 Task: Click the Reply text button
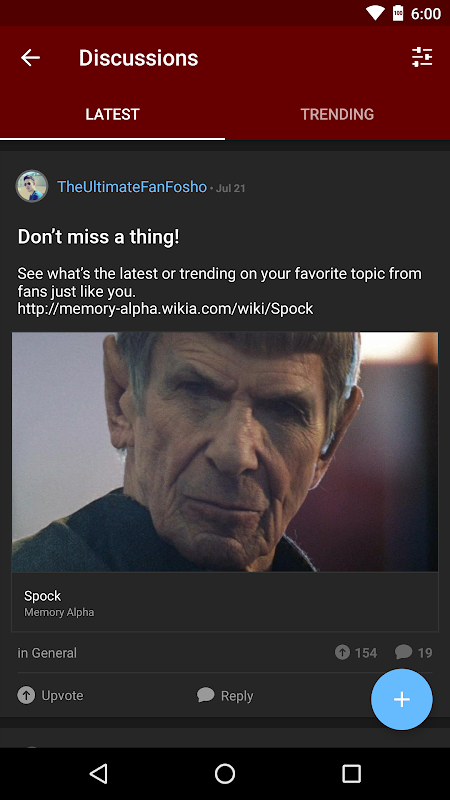point(237,695)
